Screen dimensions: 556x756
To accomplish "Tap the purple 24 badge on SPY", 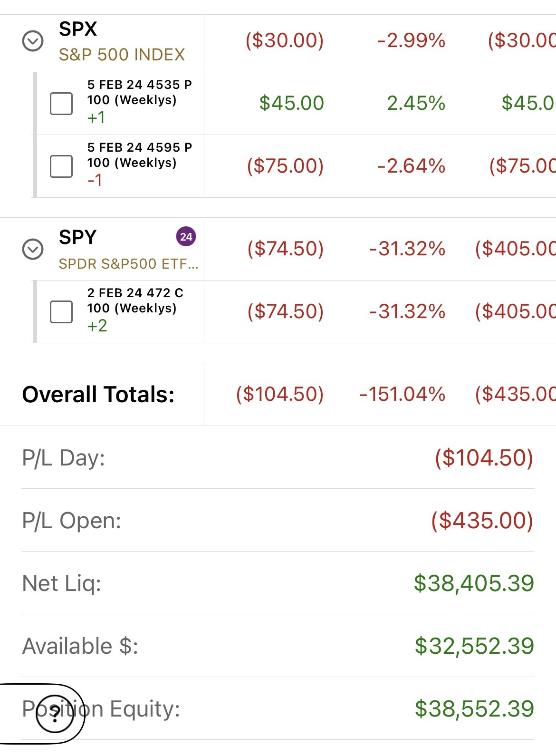I will pyautogui.click(x=186, y=236).
